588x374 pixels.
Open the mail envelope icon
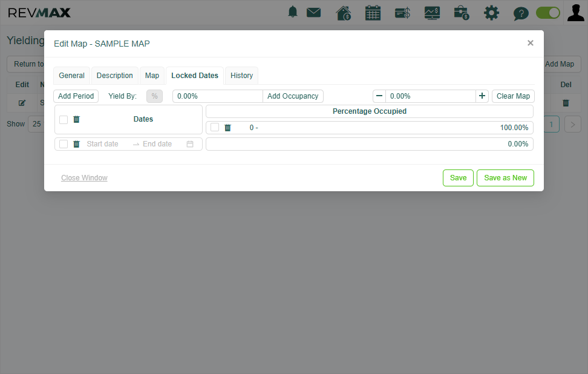313,12
